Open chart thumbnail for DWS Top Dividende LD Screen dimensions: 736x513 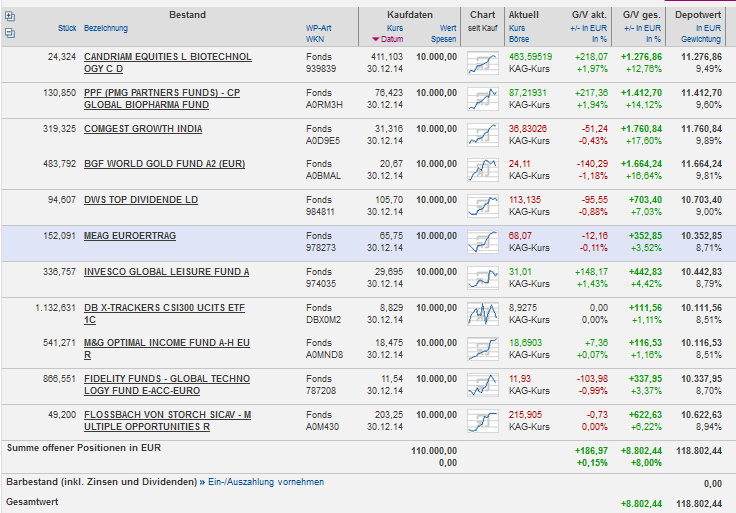(x=483, y=207)
